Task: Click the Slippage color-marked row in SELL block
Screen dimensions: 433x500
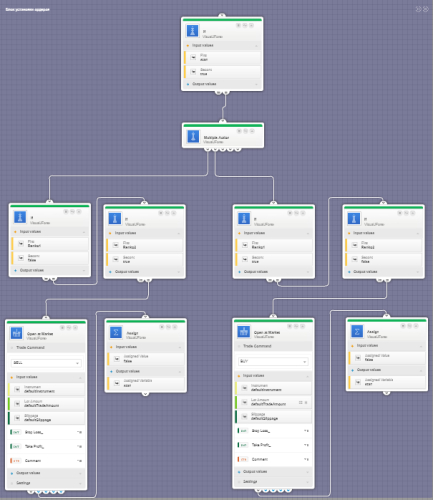Action: tap(46, 418)
